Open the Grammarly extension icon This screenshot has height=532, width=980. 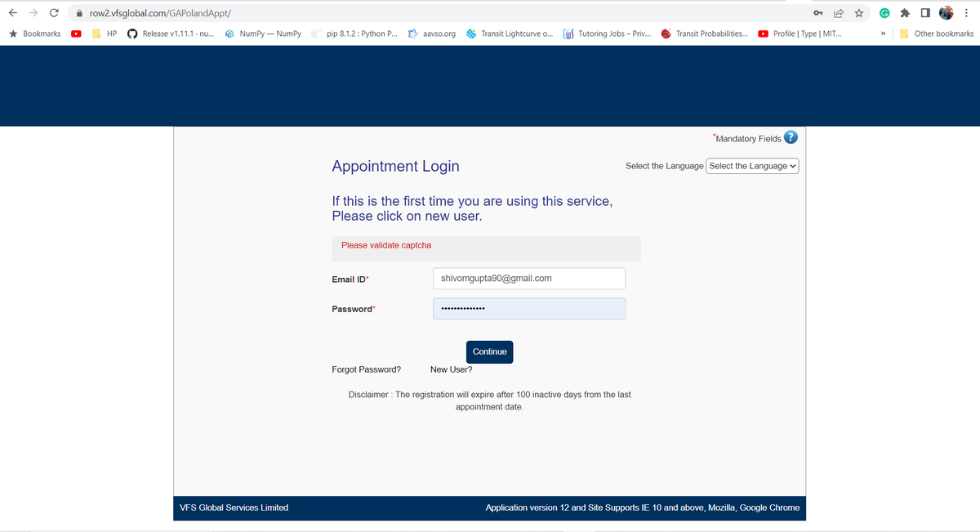click(x=885, y=13)
